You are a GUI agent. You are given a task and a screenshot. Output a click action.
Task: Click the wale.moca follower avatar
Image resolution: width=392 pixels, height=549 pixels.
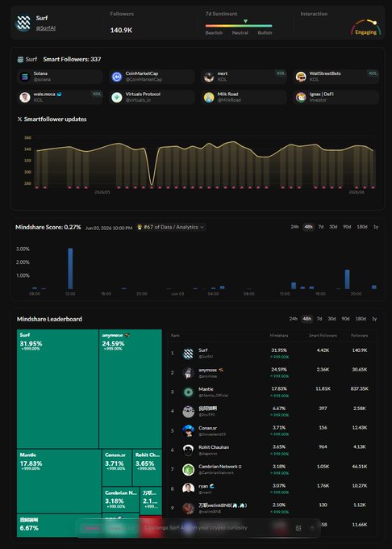pyautogui.click(x=25, y=98)
